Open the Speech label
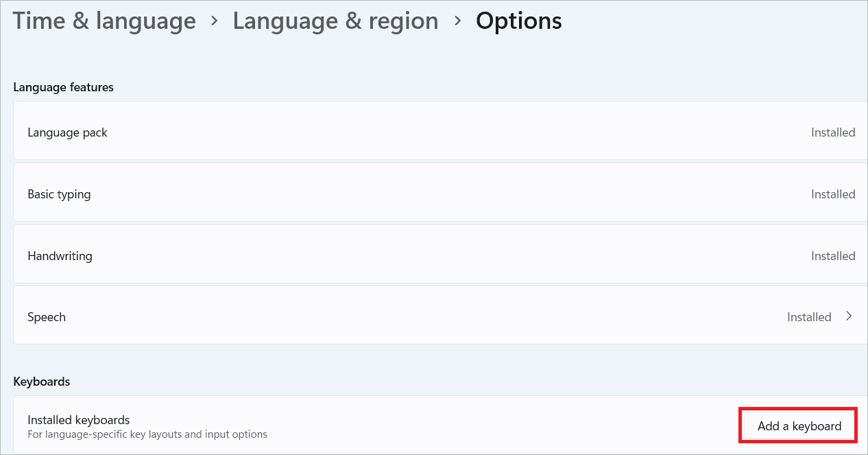This screenshot has width=868, height=455. coord(47,317)
